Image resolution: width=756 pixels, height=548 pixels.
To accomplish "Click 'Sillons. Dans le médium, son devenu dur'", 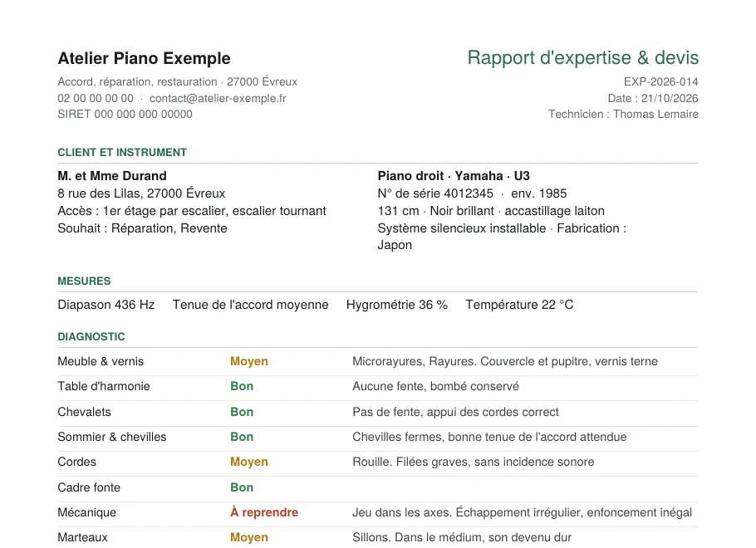I will tap(462, 538).
